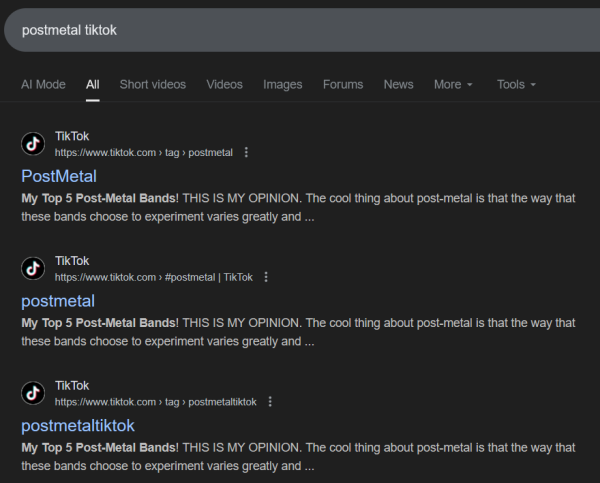Open the lowercase postmetal result link
The image size is (600, 483).
[x=58, y=301]
